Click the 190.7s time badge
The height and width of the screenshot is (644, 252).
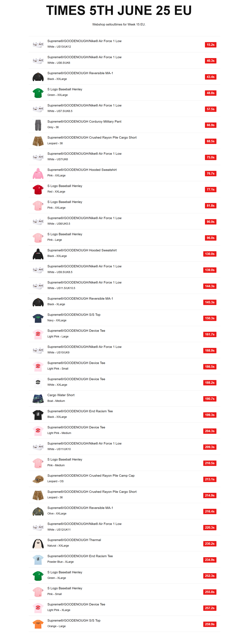210,399
